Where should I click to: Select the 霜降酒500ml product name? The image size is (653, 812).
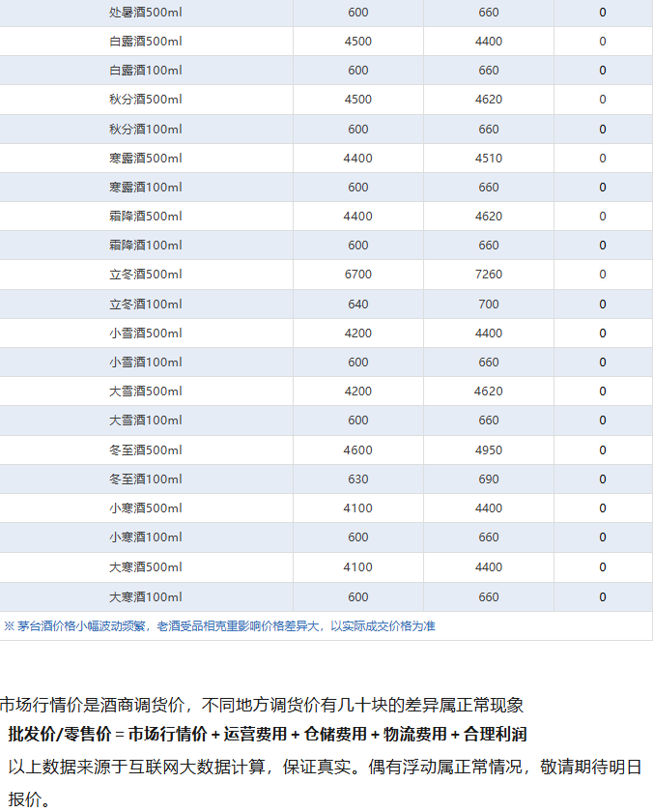tap(146, 216)
